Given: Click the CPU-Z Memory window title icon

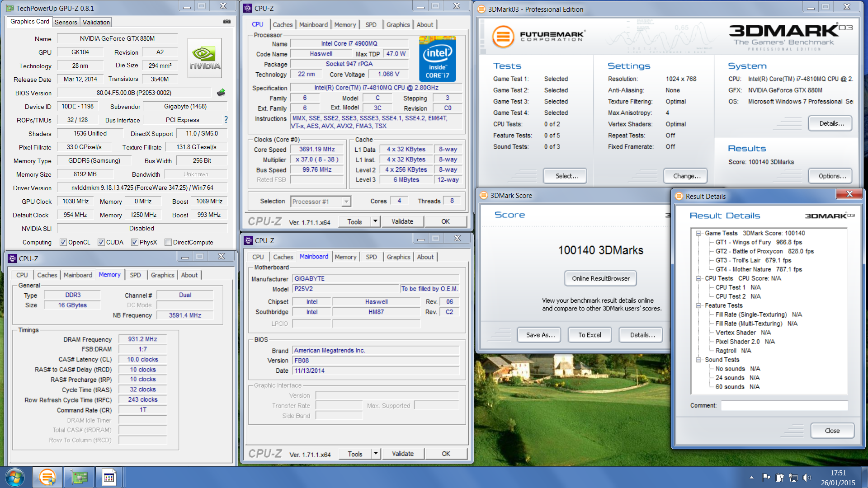Looking at the screenshot, I should [x=12, y=258].
